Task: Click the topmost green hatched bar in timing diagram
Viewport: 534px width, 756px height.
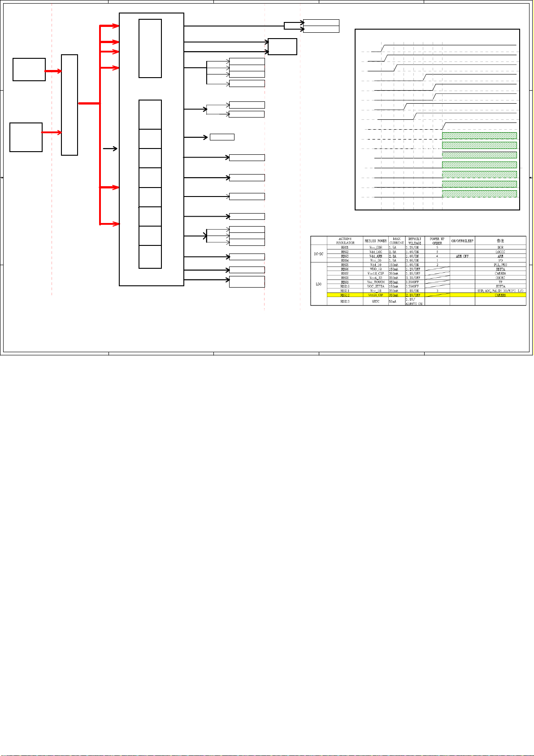Action: (479, 136)
